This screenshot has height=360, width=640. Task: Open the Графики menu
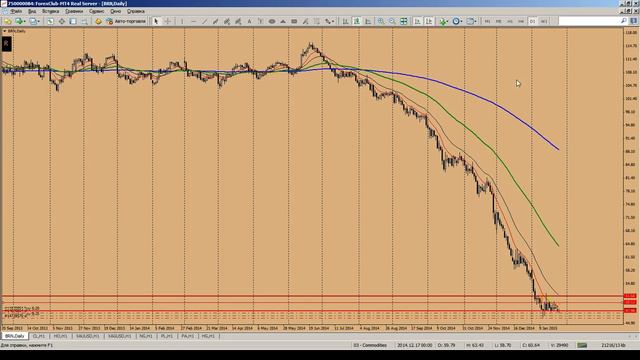point(74,11)
